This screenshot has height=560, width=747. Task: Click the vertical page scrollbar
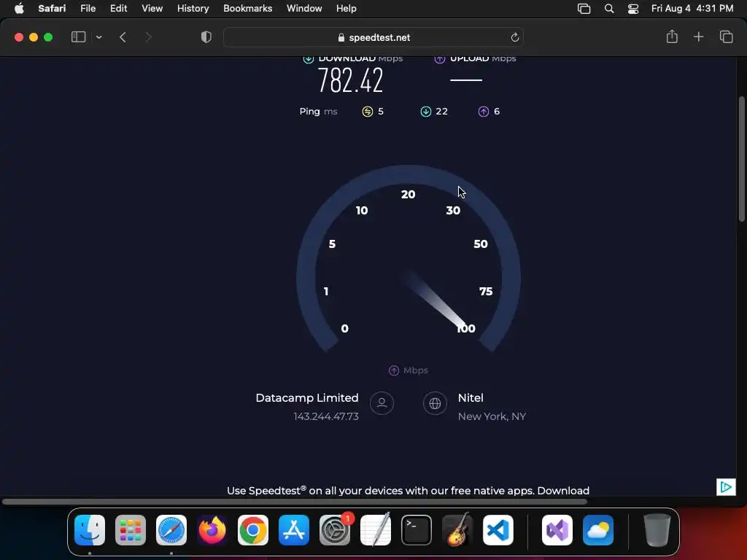741,160
